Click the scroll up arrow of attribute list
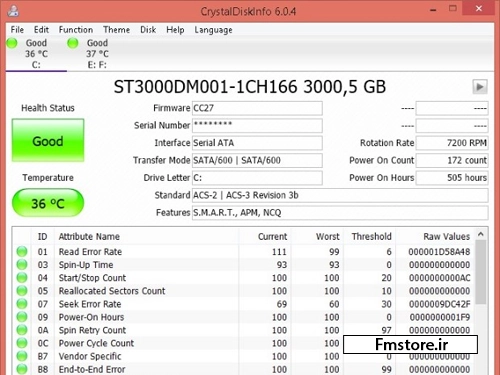Screen dimensions: 500x375 (x=481, y=235)
